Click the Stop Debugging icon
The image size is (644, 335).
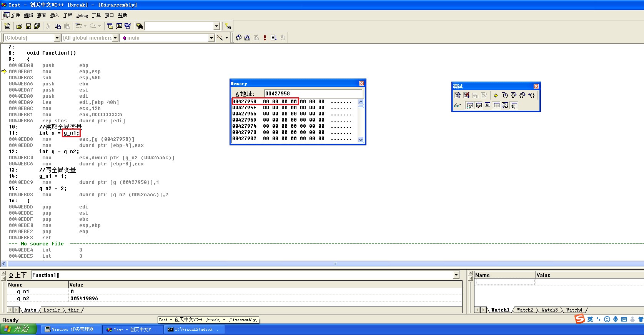coord(466,95)
